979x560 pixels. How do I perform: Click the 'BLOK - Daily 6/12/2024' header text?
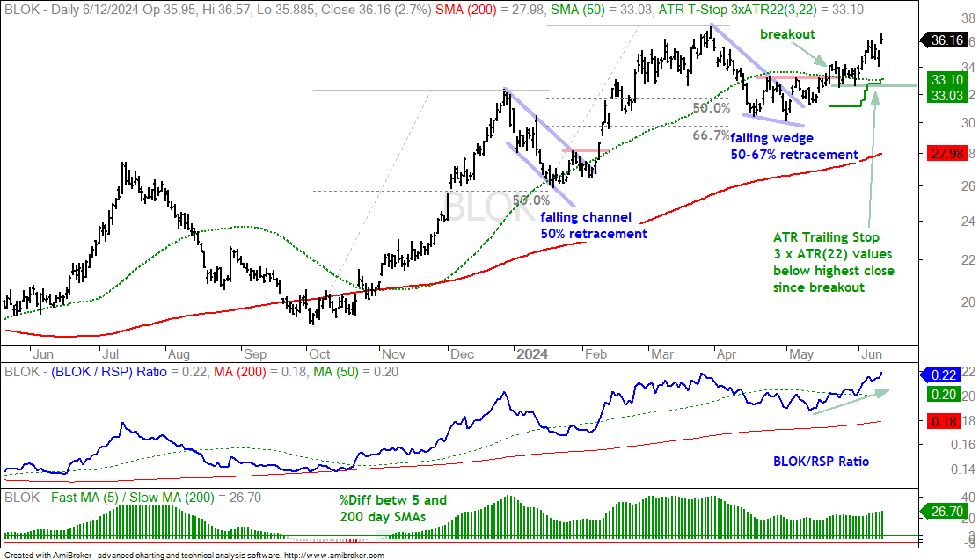[x=70, y=10]
